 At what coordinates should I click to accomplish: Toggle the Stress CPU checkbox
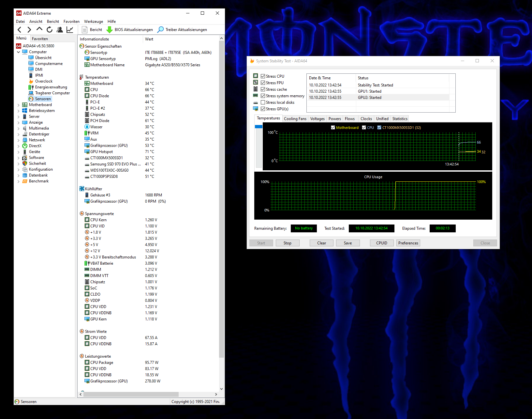click(263, 76)
